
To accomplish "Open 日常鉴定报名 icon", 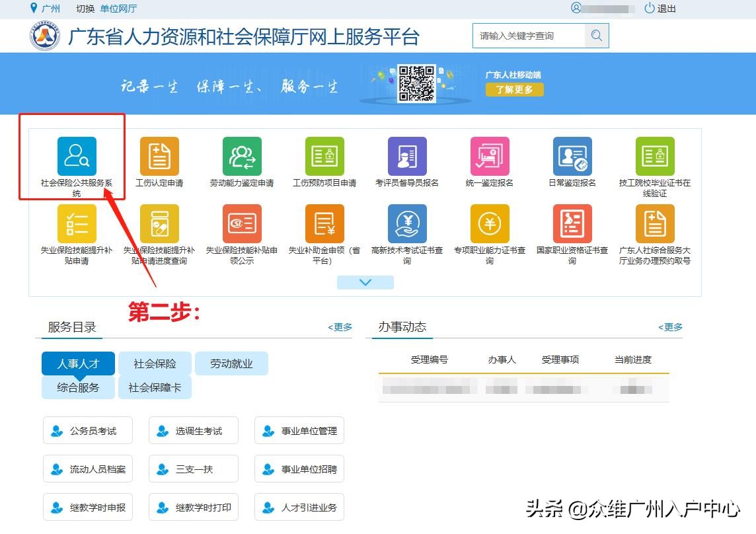I will coord(572,156).
